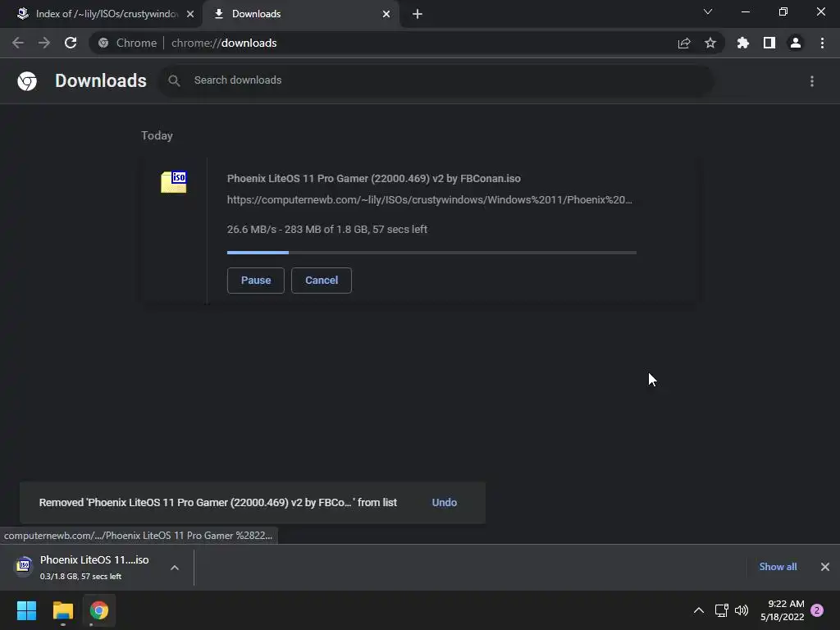Close the Downloads tab
The height and width of the screenshot is (630, 840).
[386, 14]
